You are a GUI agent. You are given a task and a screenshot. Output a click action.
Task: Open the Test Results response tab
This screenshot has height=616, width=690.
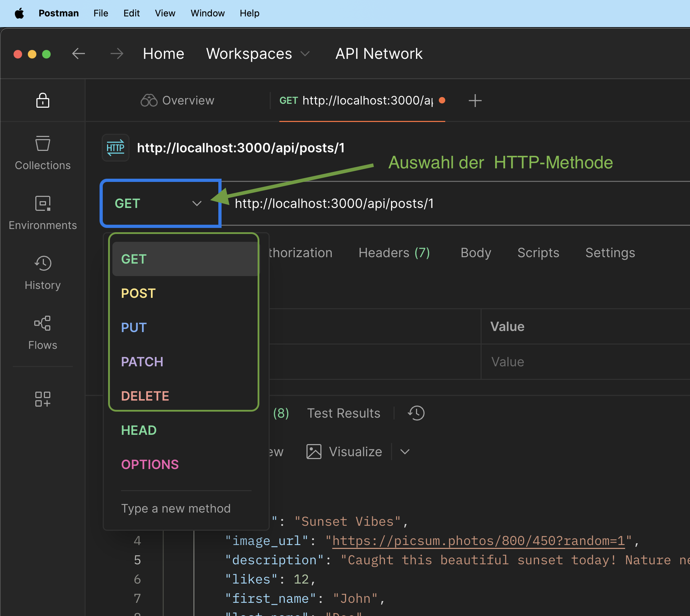coord(344,413)
